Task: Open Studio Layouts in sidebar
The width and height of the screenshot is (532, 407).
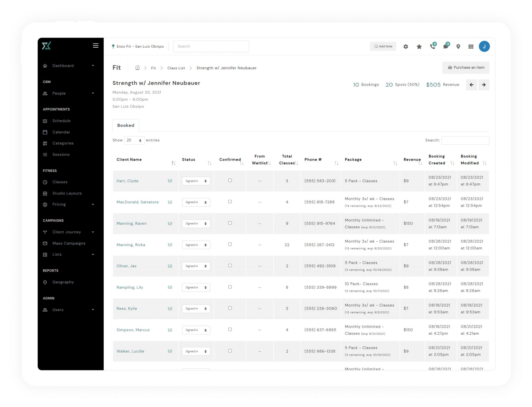Action: pyautogui.click(x=67, y=193)
